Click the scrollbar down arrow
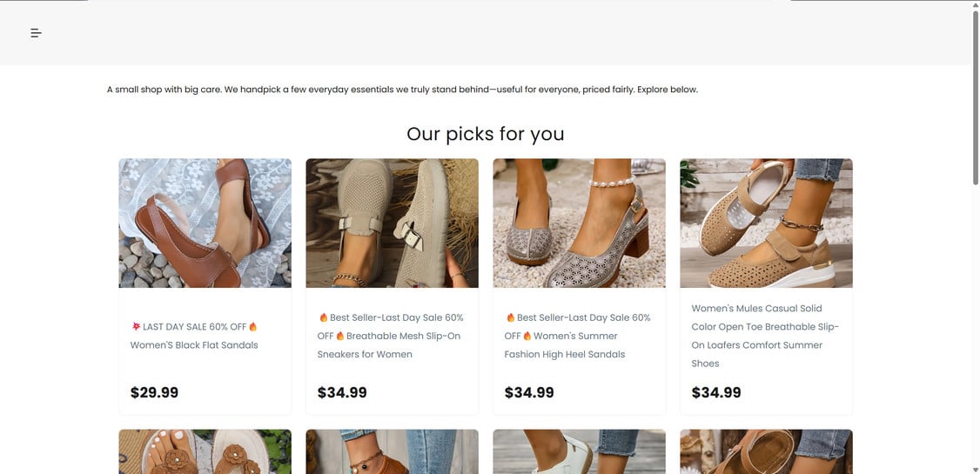 point(975,469)
